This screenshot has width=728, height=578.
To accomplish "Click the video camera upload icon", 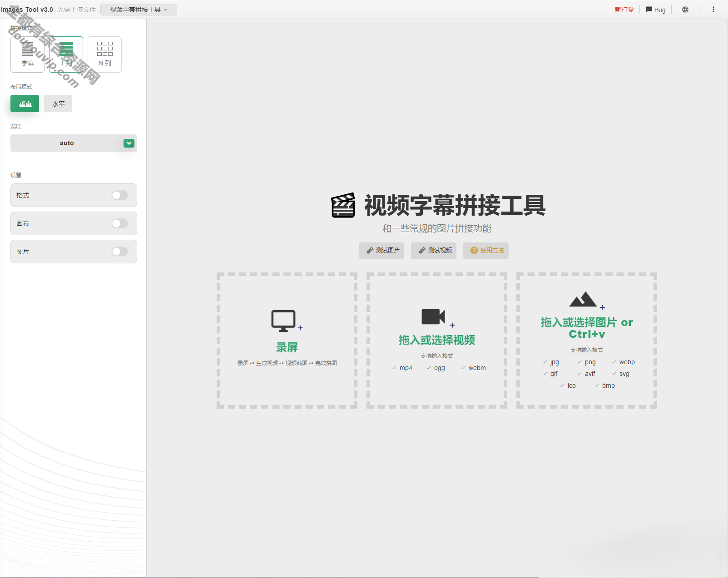I will click(x=433, y=316).
